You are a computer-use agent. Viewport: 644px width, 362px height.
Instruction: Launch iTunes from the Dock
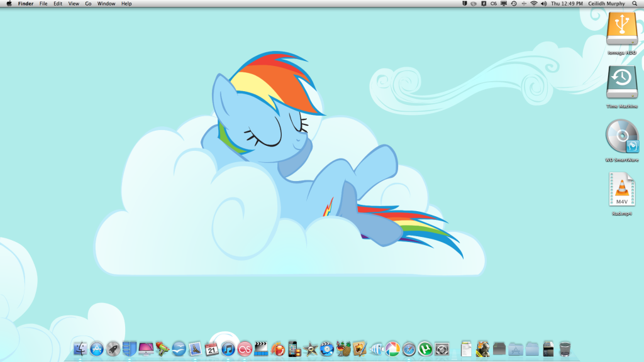coord(228,349)
